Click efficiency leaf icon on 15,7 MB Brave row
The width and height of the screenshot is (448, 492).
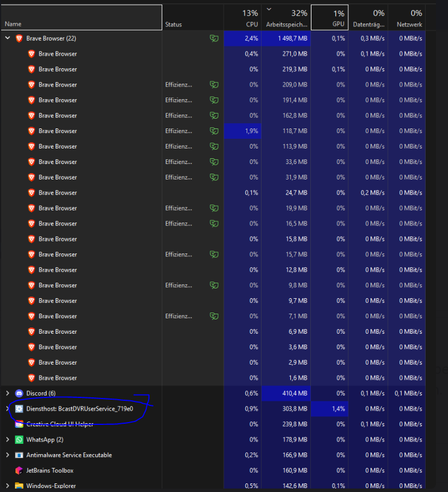[214, 254]
